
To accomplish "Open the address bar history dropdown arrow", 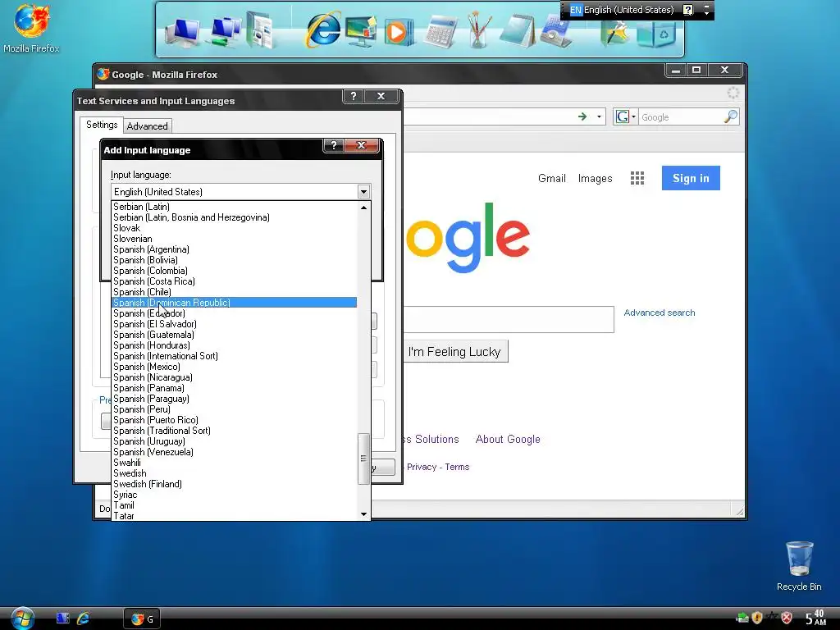I will pos(599,116).
